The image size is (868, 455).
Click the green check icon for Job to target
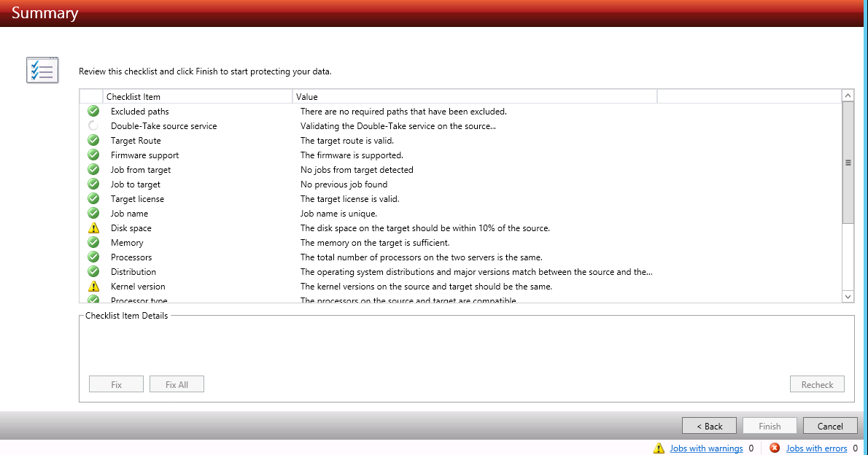[93, 184]
